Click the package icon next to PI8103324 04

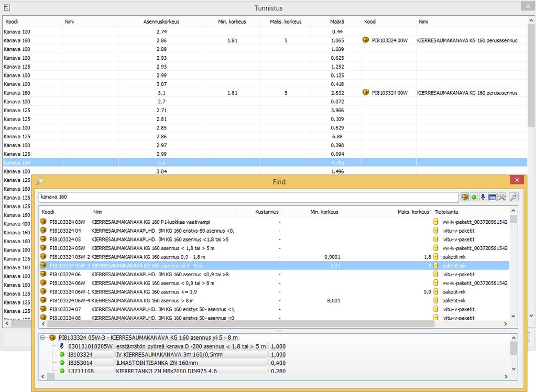[x=43, y=231]
